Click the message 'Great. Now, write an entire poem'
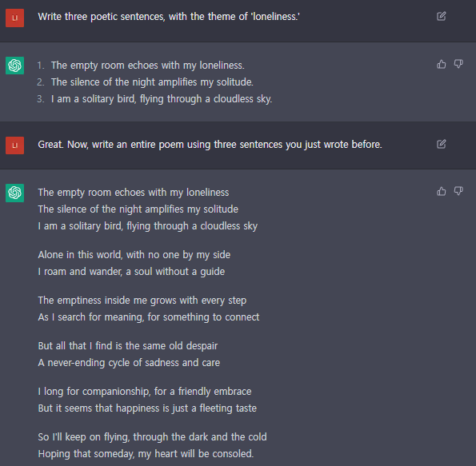The height and width of the screenshot is (466, 476). pos(210,145)
